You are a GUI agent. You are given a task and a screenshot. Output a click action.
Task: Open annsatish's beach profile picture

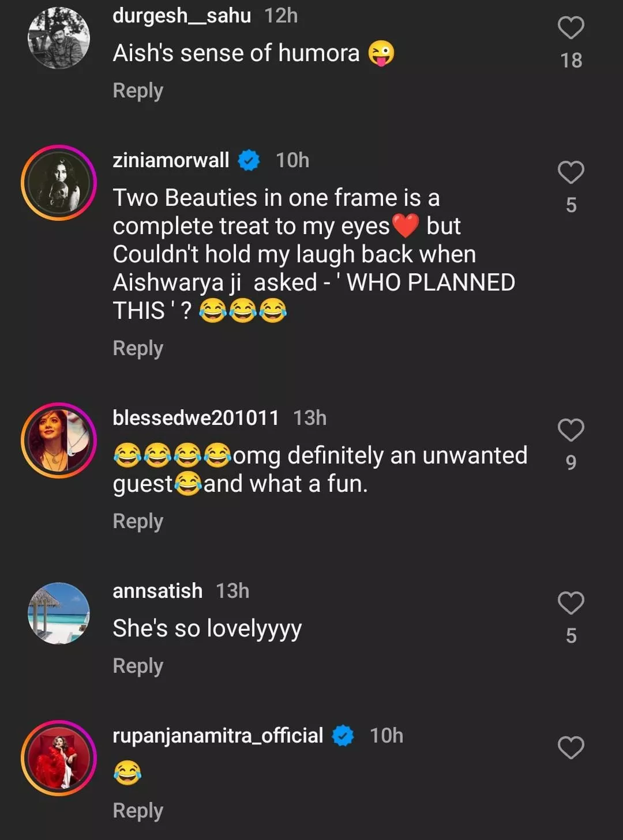pyautogui.click(x=59, y=613)
